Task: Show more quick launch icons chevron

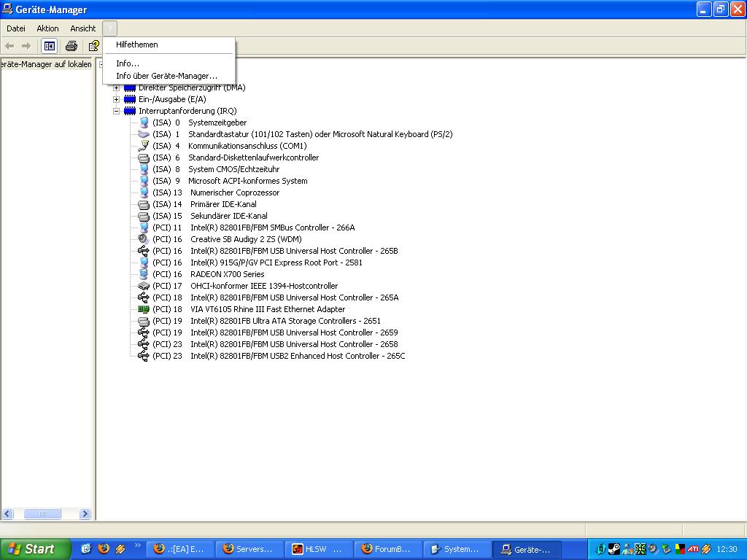Action: [x=138, y=545]
